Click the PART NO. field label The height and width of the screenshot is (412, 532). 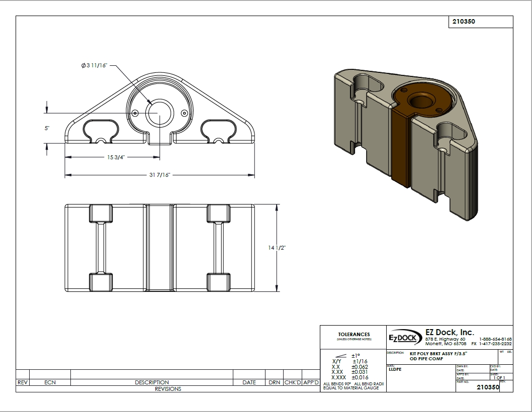point(463,382)
